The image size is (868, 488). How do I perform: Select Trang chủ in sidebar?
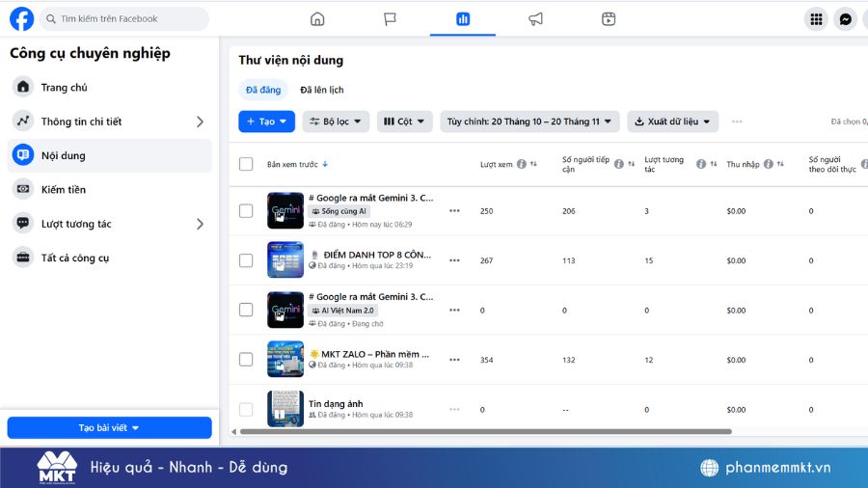pyautogui.click(x=110, y=87)
